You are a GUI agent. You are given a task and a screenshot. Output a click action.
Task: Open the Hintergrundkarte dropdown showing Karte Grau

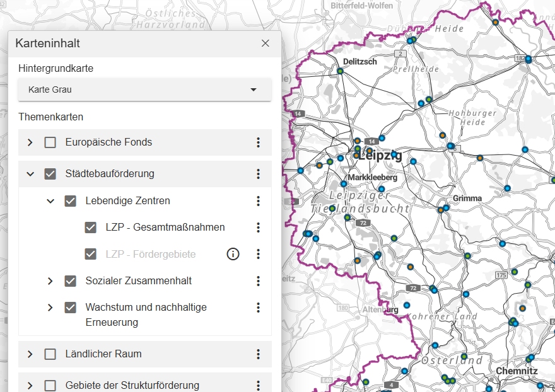(144, 89)
